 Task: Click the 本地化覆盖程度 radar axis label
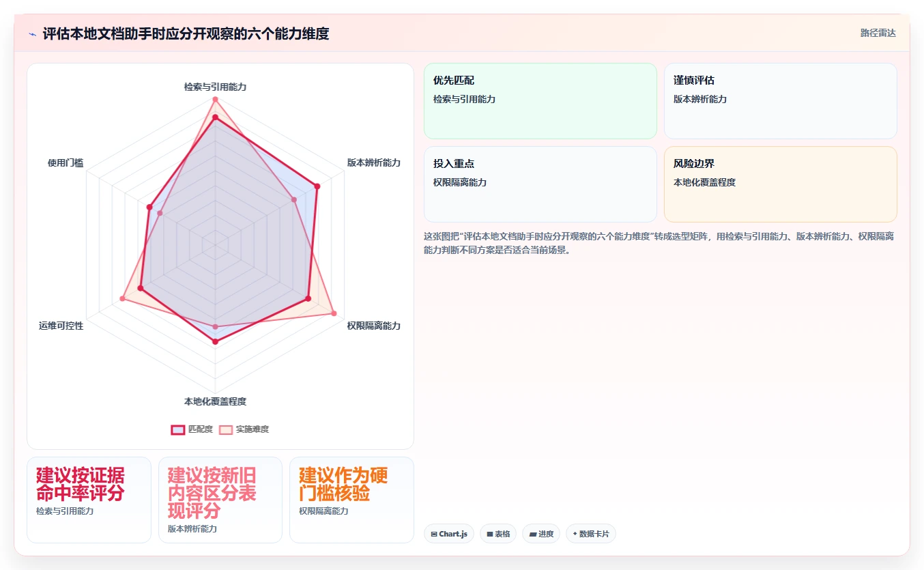215,401
